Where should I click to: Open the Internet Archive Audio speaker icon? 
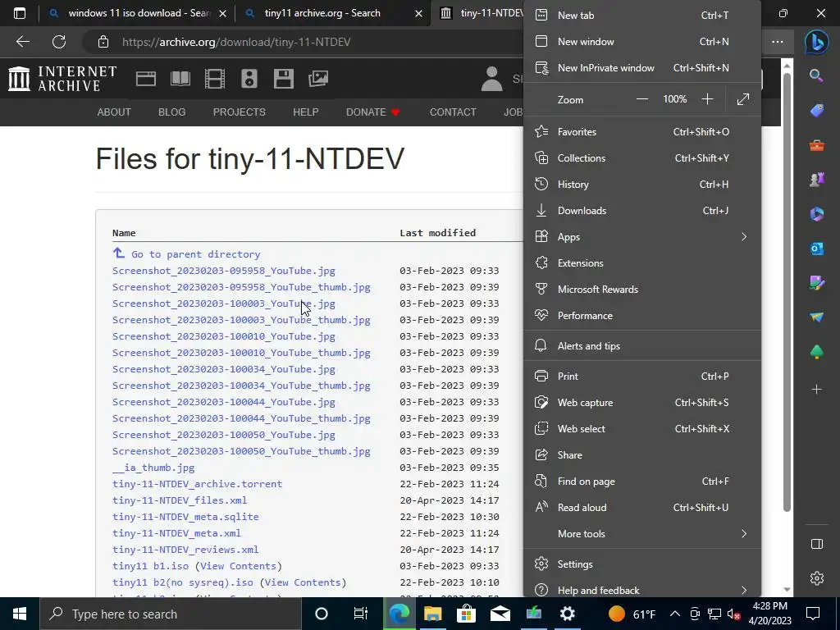tap(249, 79)
